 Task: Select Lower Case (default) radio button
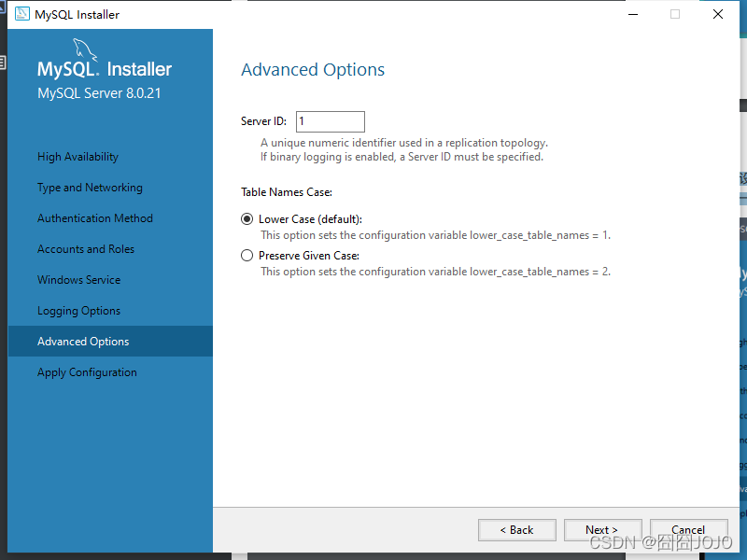(247, 219)
